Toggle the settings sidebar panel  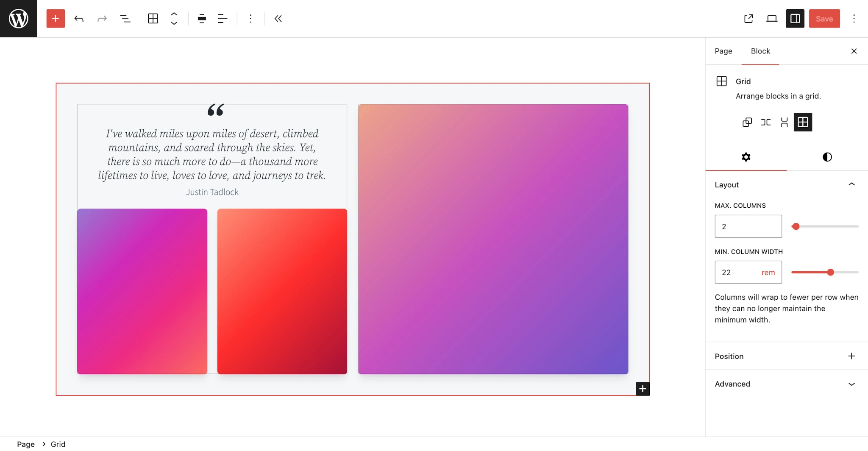click(795, 19)
